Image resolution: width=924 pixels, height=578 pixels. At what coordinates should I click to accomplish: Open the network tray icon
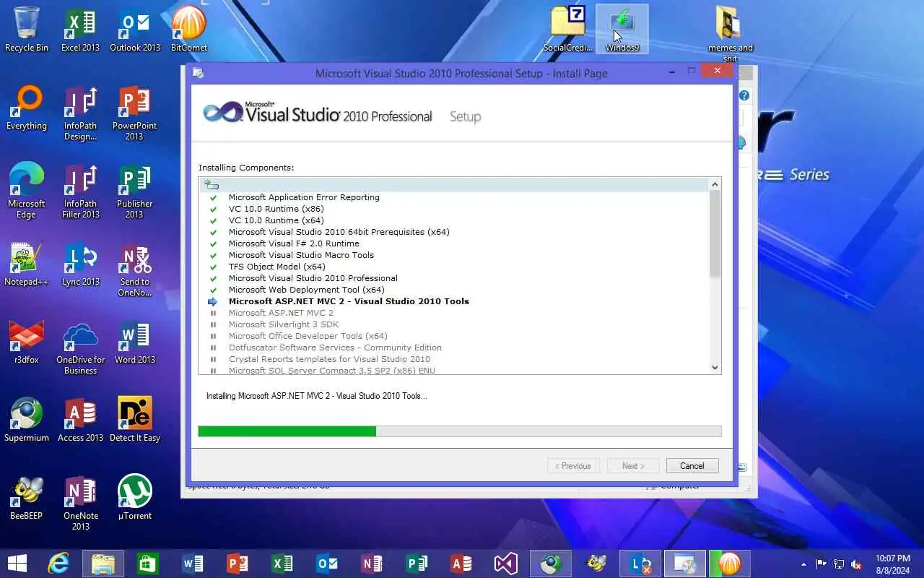coord(839,564)
